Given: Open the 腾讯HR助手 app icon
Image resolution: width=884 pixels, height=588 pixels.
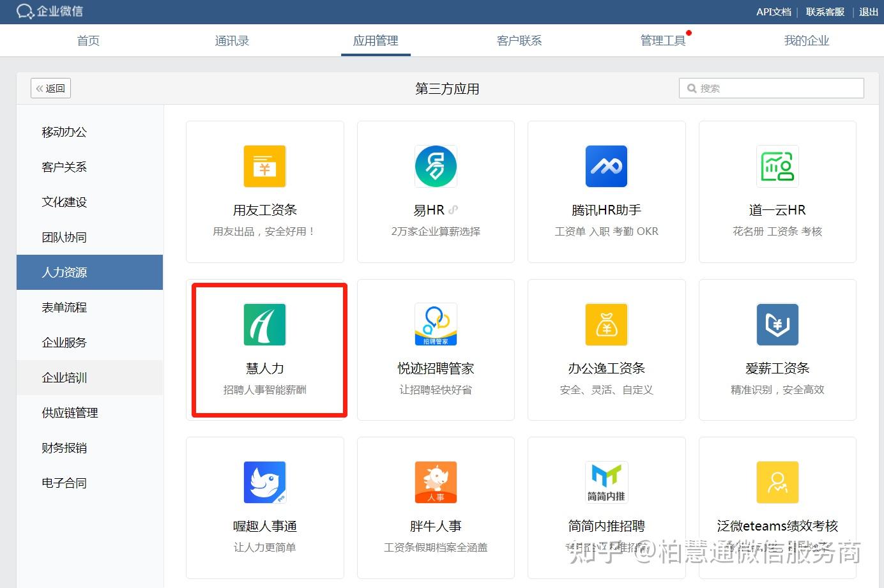Looking at the screenshot, I should point(606,166).
